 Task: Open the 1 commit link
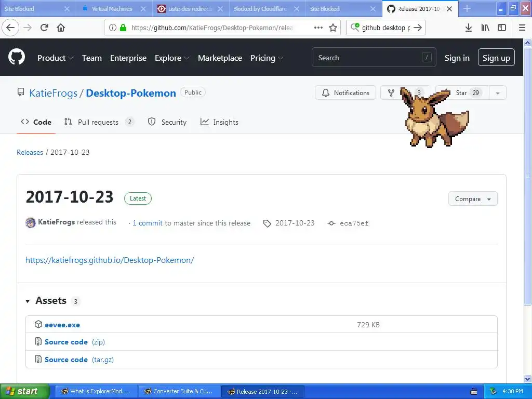coord(148,223)
